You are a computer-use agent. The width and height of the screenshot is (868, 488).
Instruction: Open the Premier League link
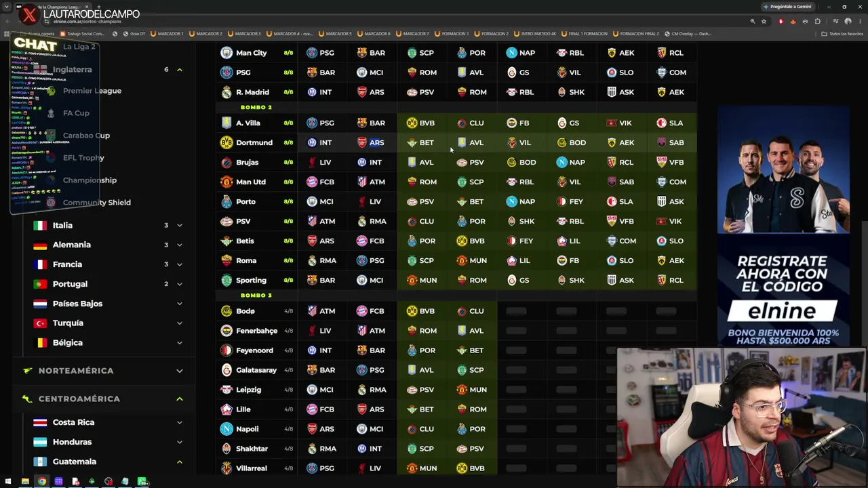[x=92, y=91]
